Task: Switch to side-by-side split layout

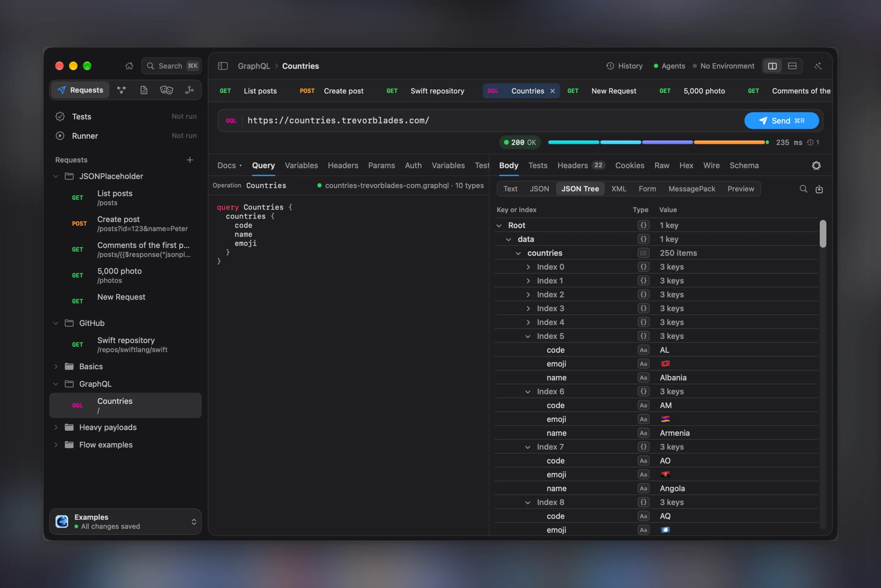Action: [x=772, y=66]
